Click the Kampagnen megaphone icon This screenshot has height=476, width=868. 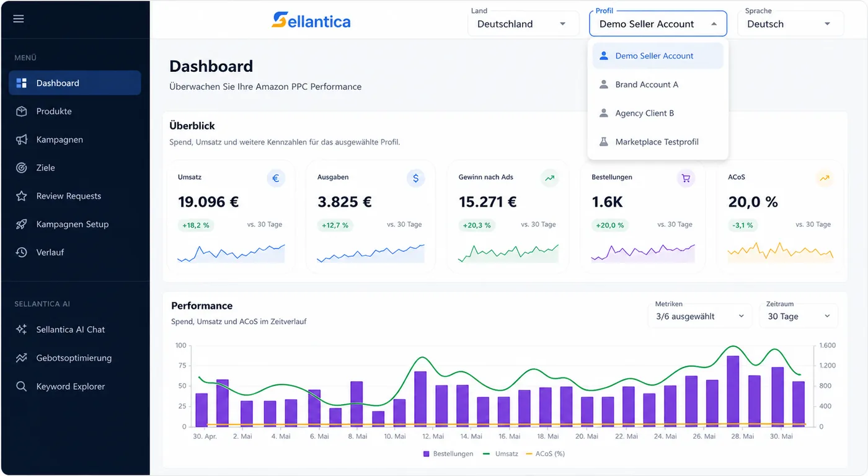pos(22,139)
